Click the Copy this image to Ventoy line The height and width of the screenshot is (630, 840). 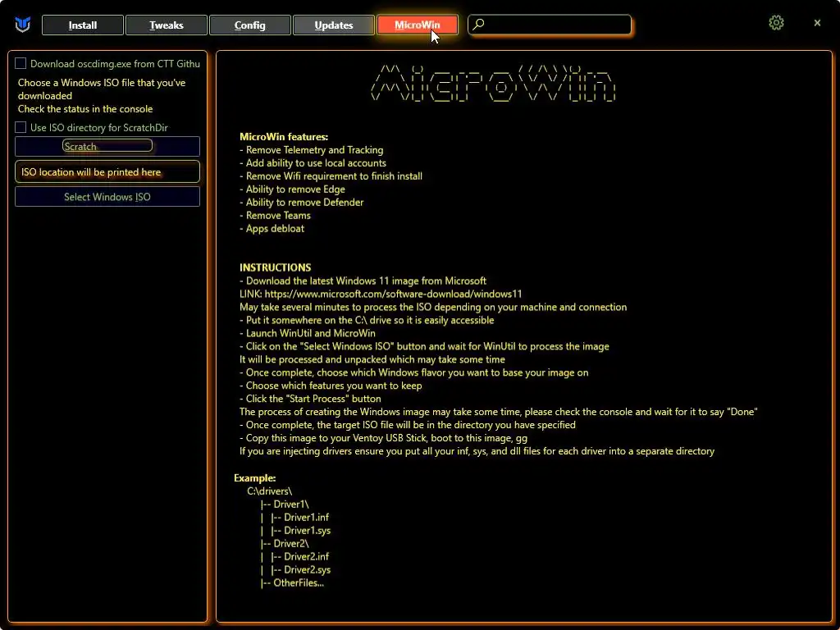383,438
